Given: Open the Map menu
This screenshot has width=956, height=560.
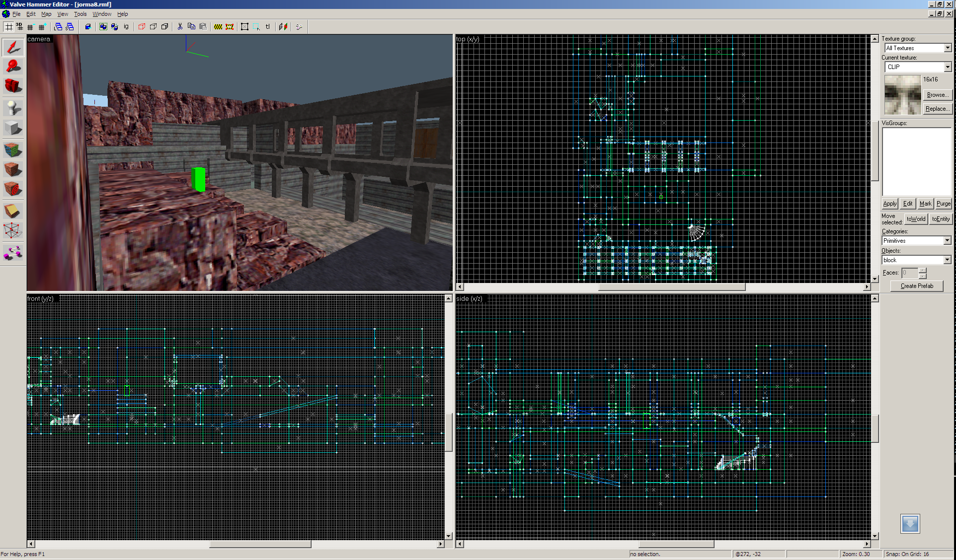Looking at the screenshot, I should (46, 14).
